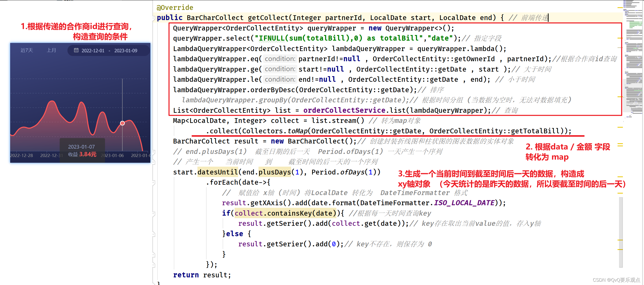Select the 近7天 tab on the chart

[x=27, y=50]
